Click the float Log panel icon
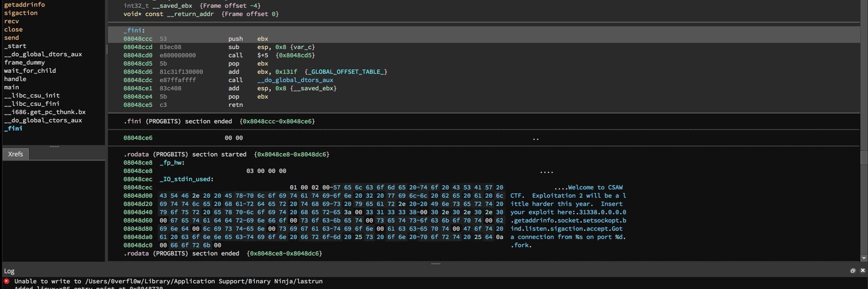This screenshot has height=289, width=868. tap(852, 271)
